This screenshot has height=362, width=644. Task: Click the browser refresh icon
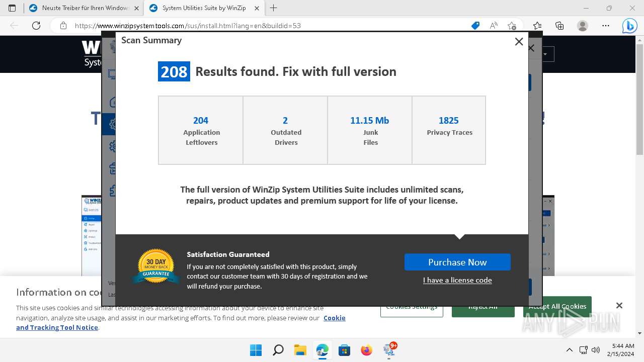point(36,26)
